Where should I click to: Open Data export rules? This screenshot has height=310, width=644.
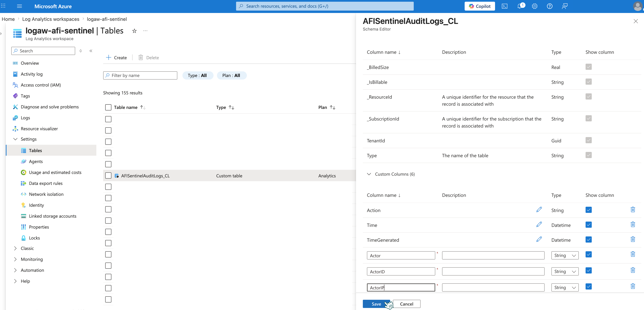pos(45,183)
